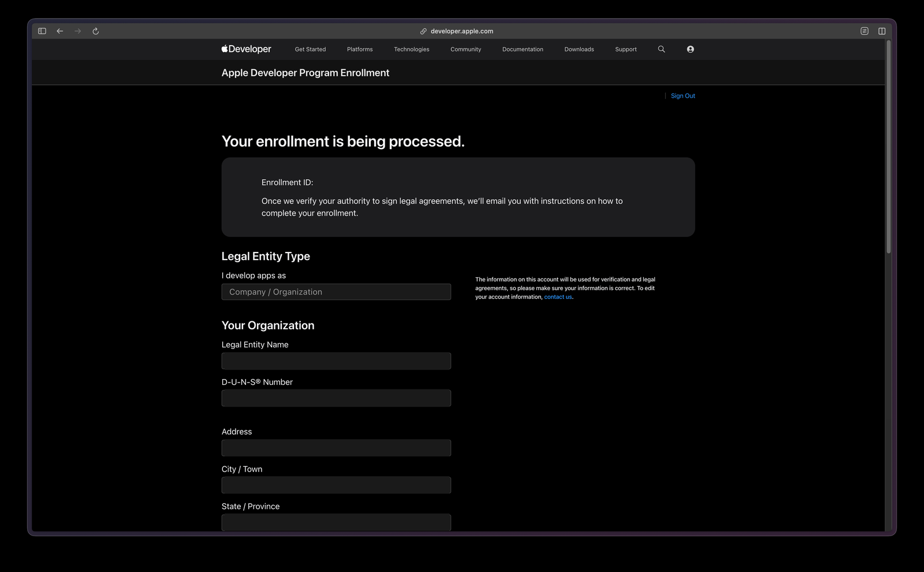Click the 'Your enrollment is being processed.' heading
This screenshot has height=572, width=924.
coord(343,142)
